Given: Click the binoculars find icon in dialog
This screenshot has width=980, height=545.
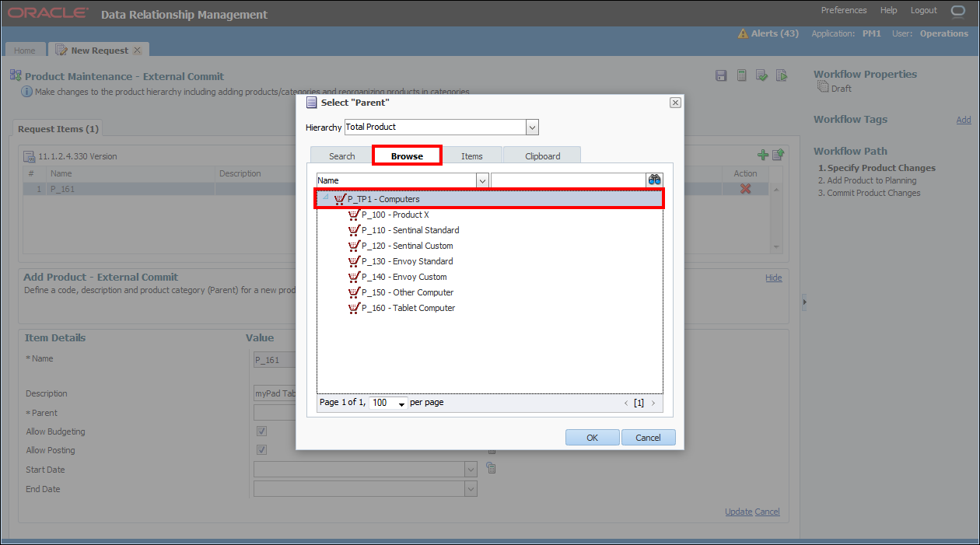Looking at the screenshot, I should coord(655,180).
